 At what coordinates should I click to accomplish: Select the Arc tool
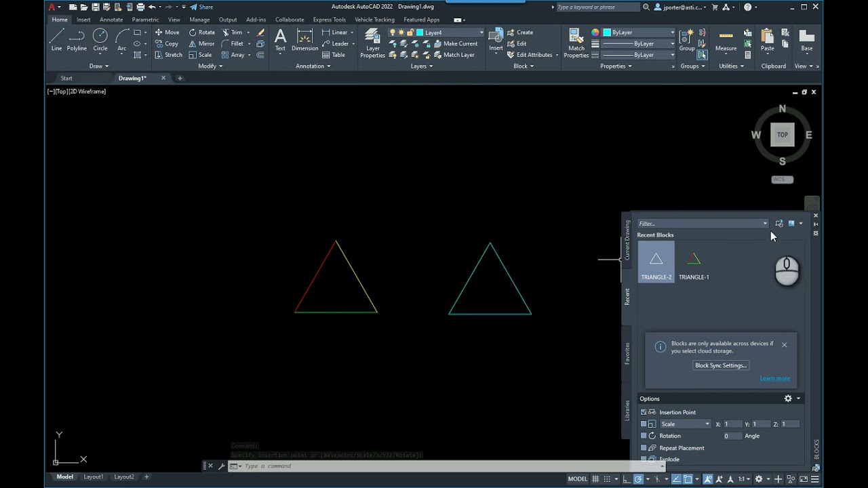point(122,40)
